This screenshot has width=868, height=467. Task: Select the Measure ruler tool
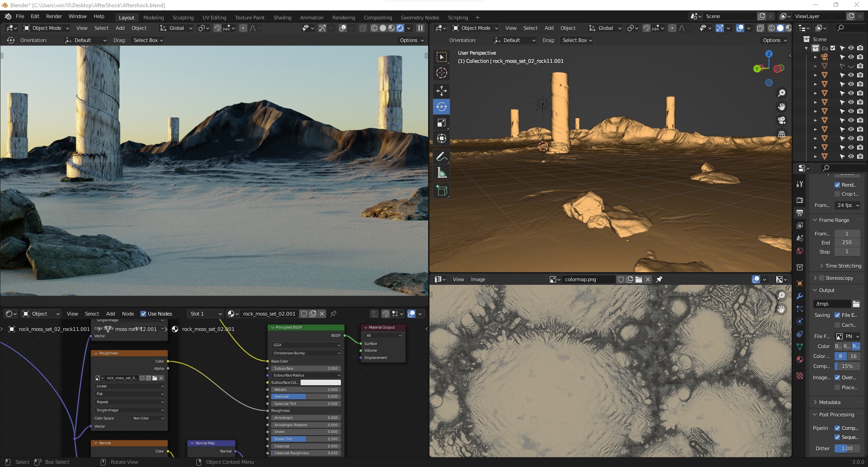click(x=442, y=173)
